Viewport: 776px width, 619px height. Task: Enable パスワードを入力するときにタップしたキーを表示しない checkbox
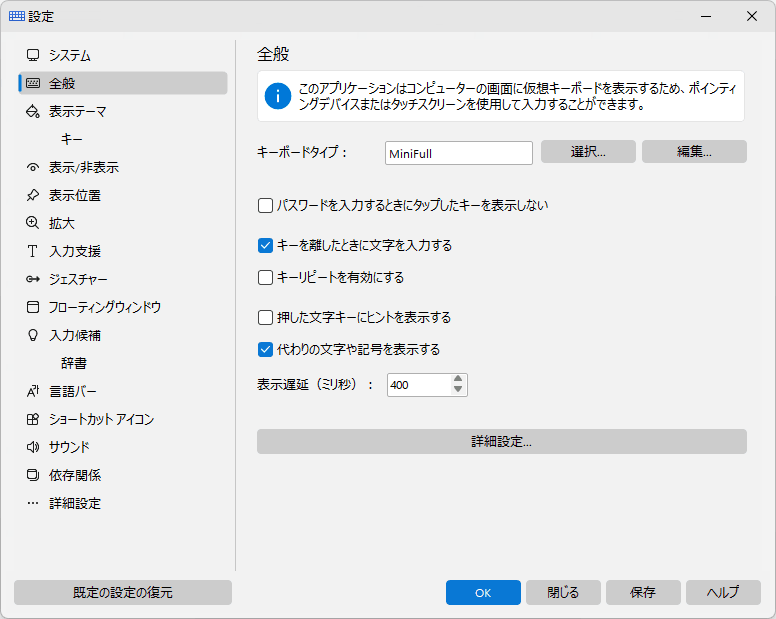pyautogui.click(x=265, y=205)
